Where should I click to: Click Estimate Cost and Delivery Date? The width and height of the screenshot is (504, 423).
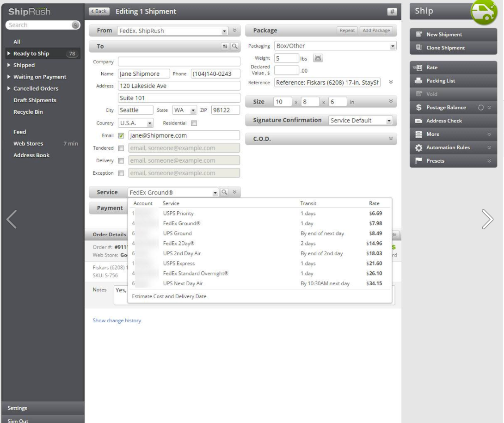coord(169,296)
